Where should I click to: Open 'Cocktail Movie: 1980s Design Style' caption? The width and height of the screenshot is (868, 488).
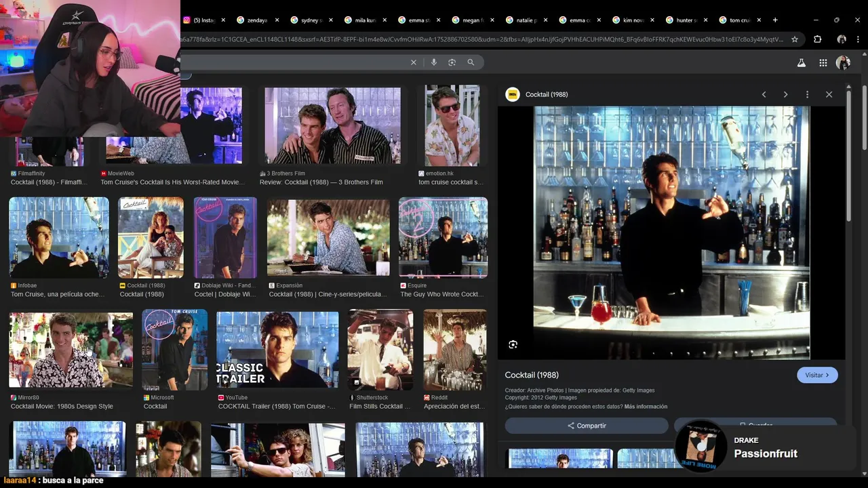click(62, 407)
